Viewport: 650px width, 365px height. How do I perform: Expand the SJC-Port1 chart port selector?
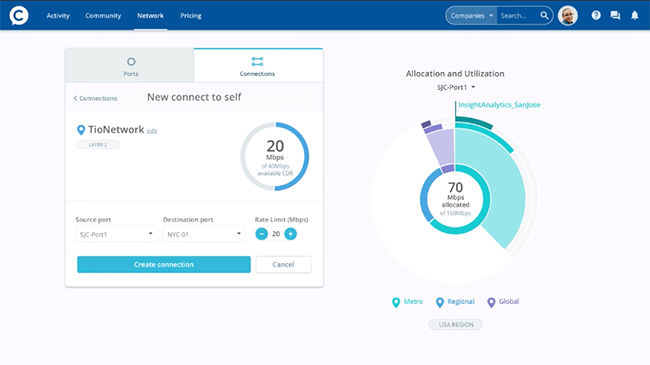(x=456, y=87)
